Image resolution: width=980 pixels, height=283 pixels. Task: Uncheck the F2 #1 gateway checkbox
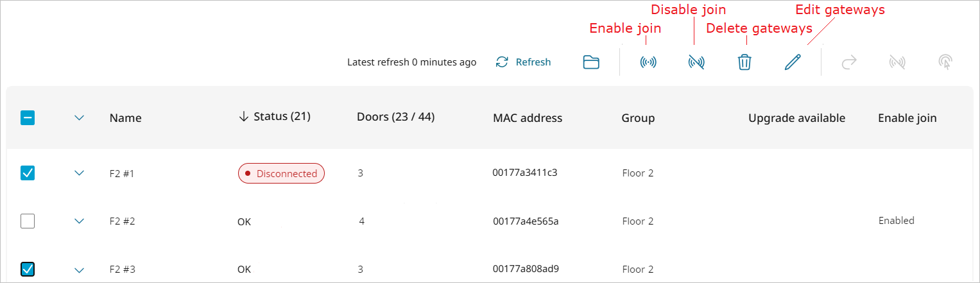(28, 173)
